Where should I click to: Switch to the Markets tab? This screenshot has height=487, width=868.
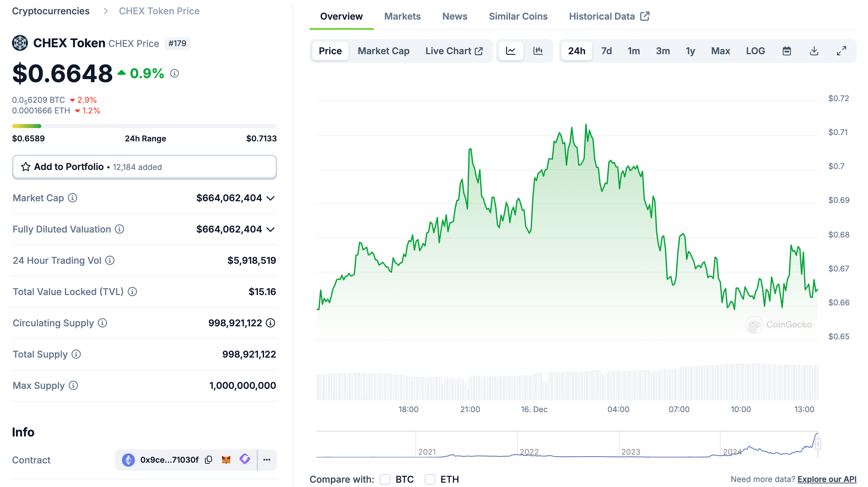click(402, 16)
